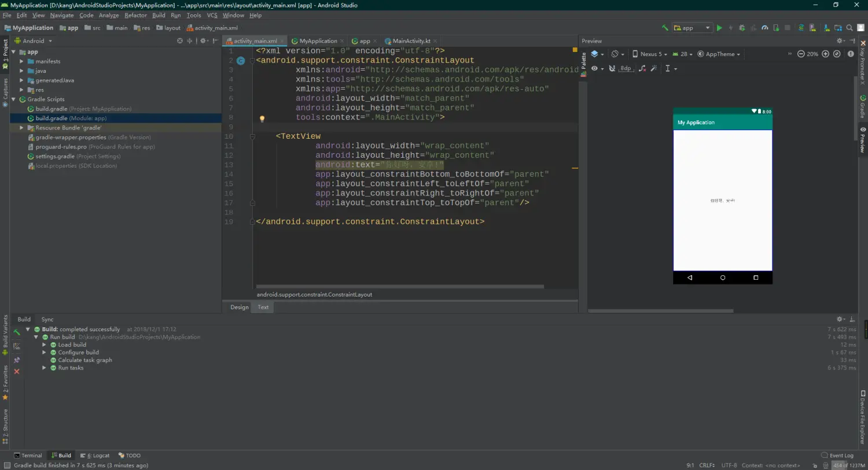Click the Debug app bug icon
868x470 pixels.
click(x=742, y=28)
